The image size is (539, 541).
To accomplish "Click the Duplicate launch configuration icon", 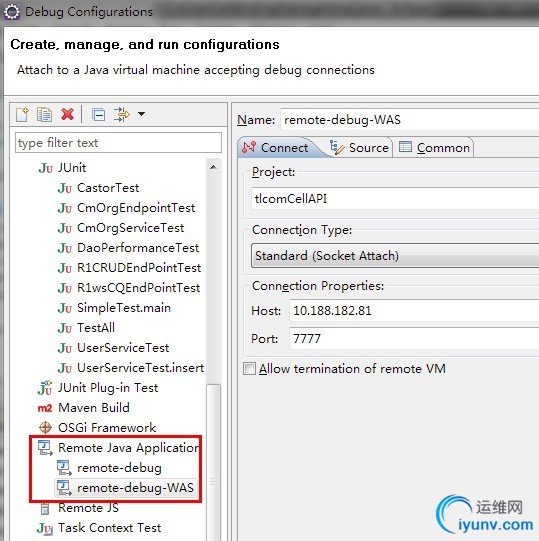I will (x=45, y=114).
